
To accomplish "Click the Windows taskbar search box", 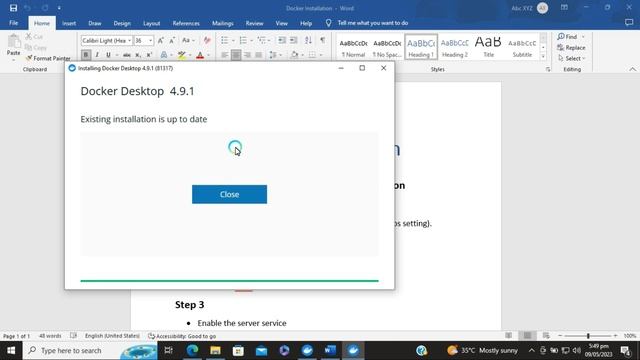I will pyautogui.click(x=90, y=351).
